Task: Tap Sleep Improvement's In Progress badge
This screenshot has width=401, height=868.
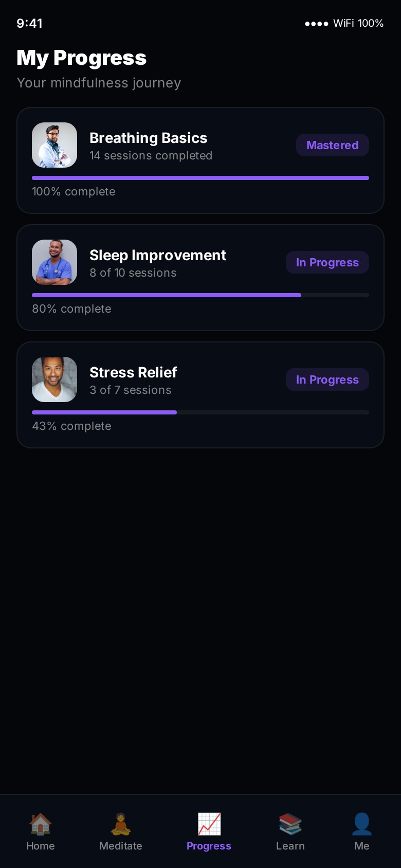Action: (x=327, y=262)
